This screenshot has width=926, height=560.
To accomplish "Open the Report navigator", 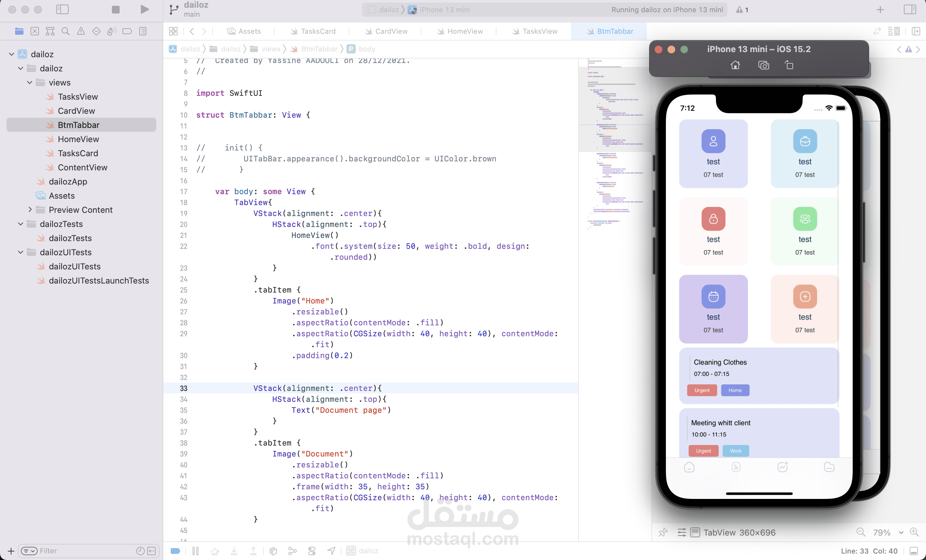I will click(x=143, y=31).
